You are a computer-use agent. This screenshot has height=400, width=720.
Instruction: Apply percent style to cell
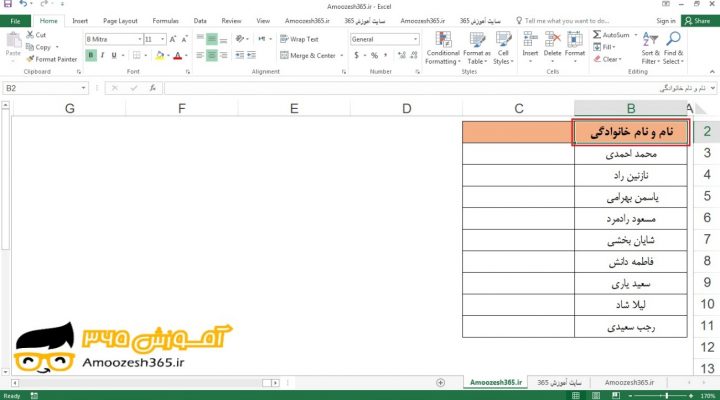point(374,56)
